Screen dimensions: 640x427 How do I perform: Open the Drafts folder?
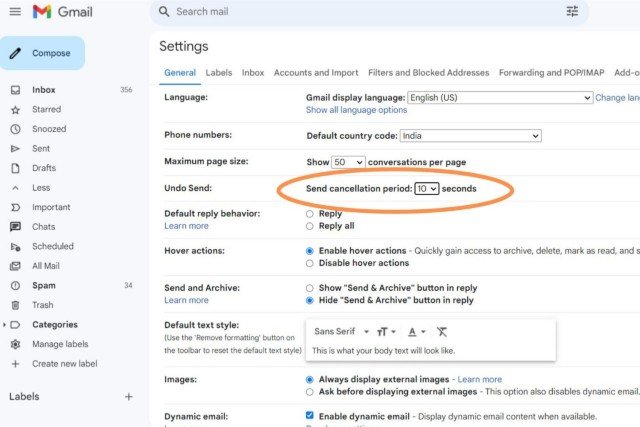pos(44,168)
